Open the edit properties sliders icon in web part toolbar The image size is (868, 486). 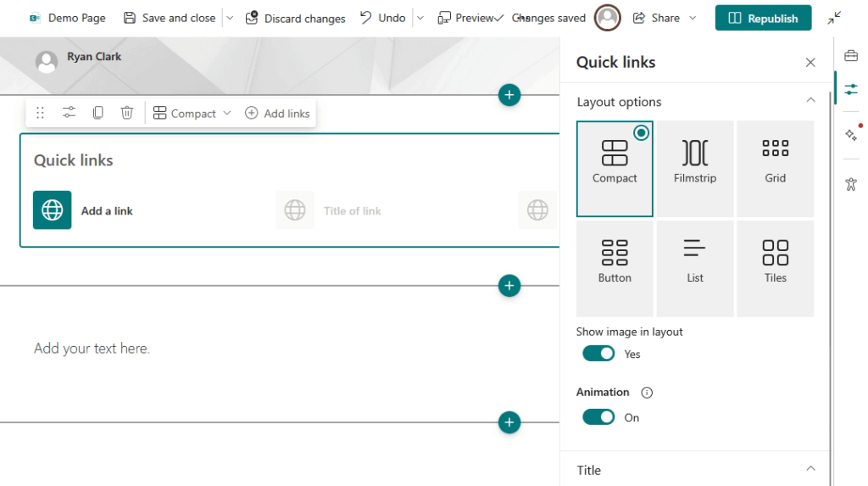click(69, 113)
